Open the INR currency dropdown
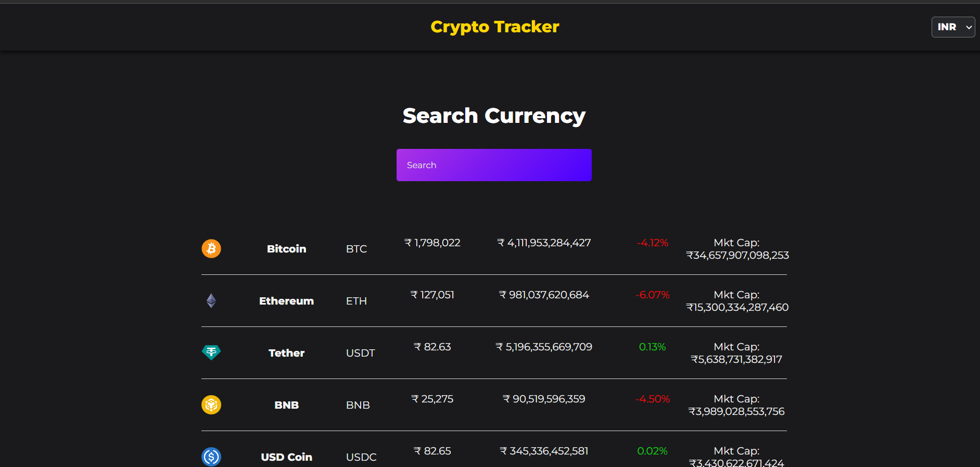Viewport: 980px width, 467px height. coord(952,27)
